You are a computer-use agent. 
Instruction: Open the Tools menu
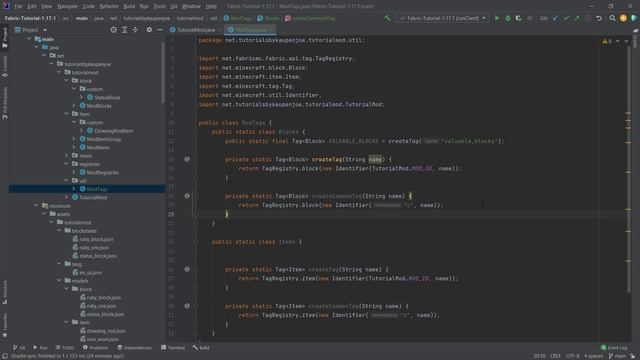click(159, 6)
